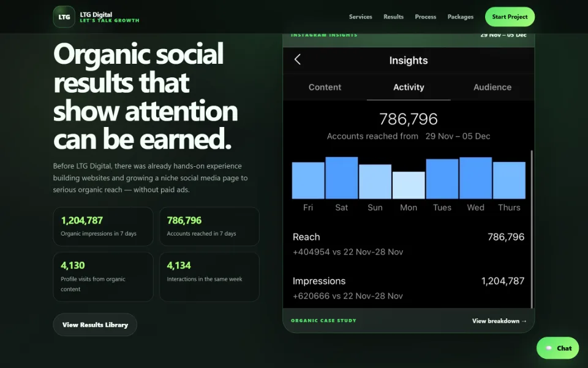This screenshot has height=368, width=588.
Task: Open the Process nav item
Action: 425,17
